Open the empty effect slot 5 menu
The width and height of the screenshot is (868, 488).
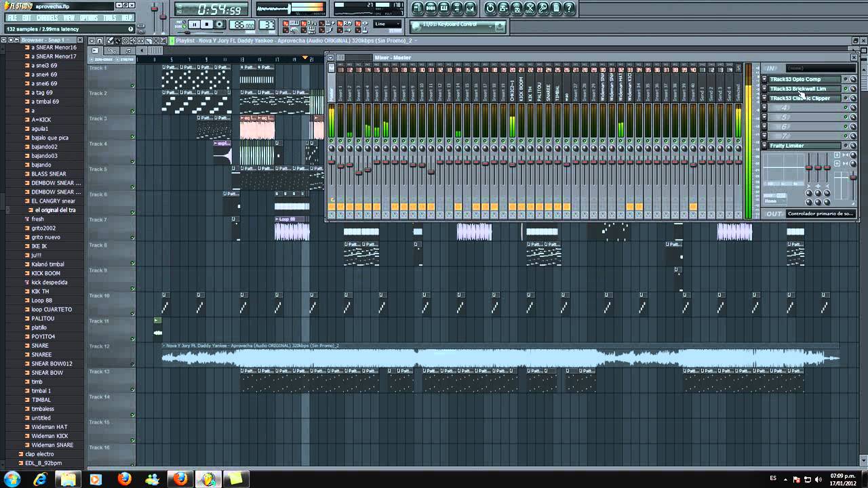(765, 117)
